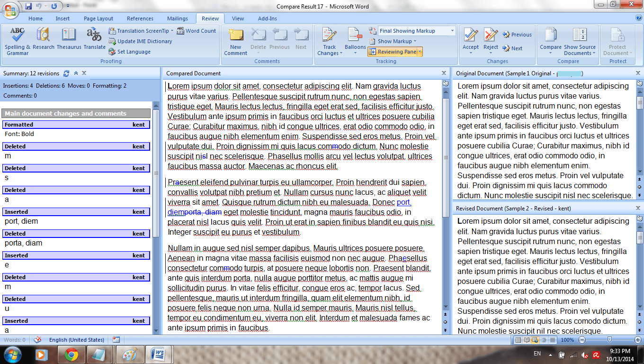Enable Track Changes

click(329, 40)
